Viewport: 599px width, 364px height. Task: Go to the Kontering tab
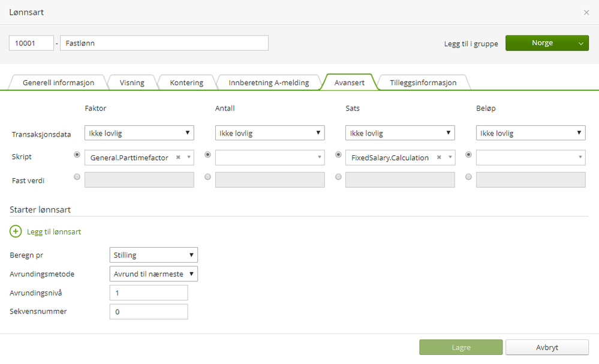186,83
